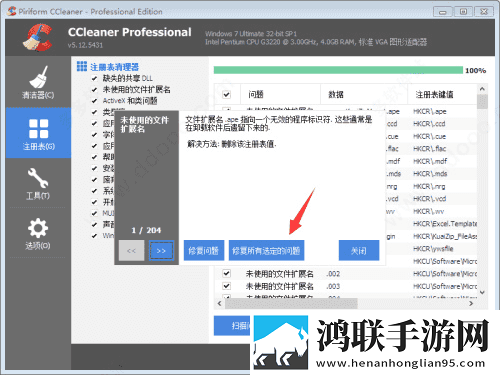Click the horizontal scrollbar left arrow
Viewport: 500px width, 375px height.
pyautogui.click(x=219, y=303)
